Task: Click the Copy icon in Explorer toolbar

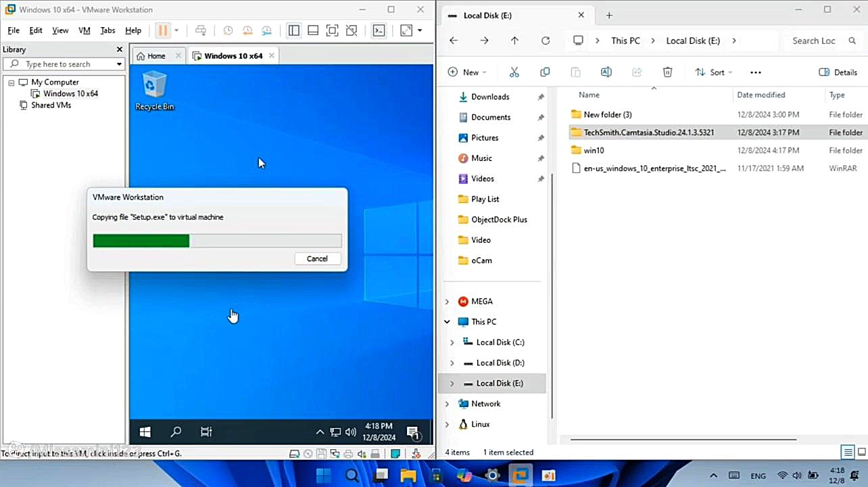Action: (545, 72)
